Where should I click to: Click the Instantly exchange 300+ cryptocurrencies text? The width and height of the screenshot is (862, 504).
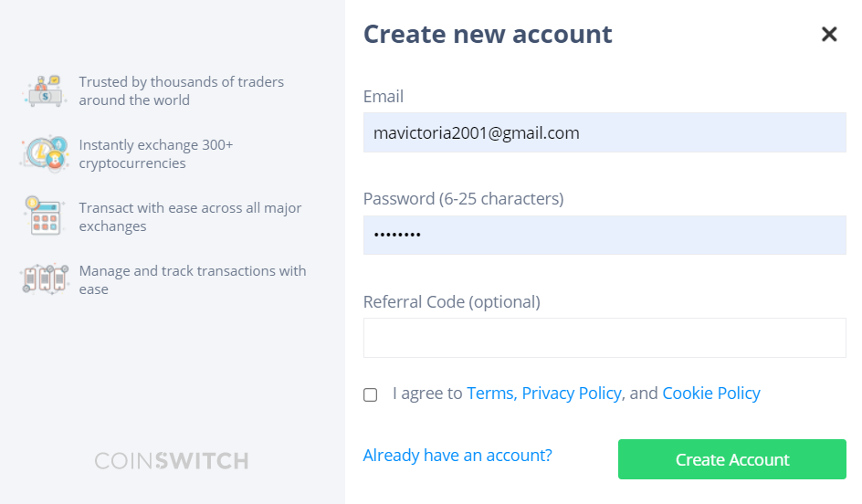156,154
